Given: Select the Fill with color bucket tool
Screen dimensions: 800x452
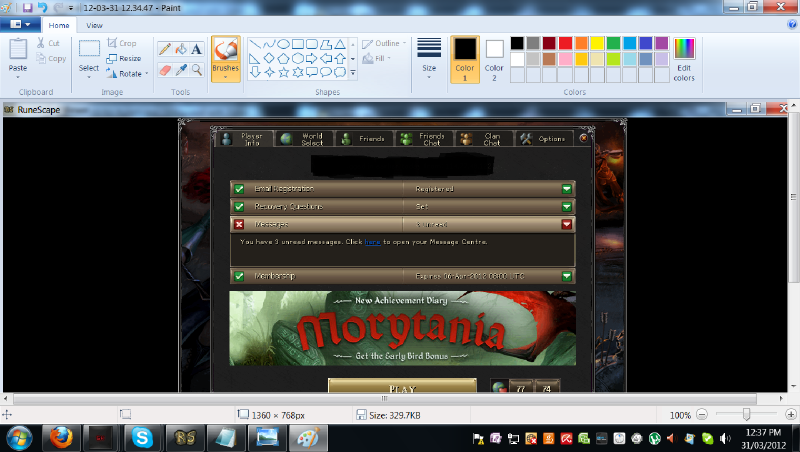Looking at the screenshot, I should [x=181, y=49].
